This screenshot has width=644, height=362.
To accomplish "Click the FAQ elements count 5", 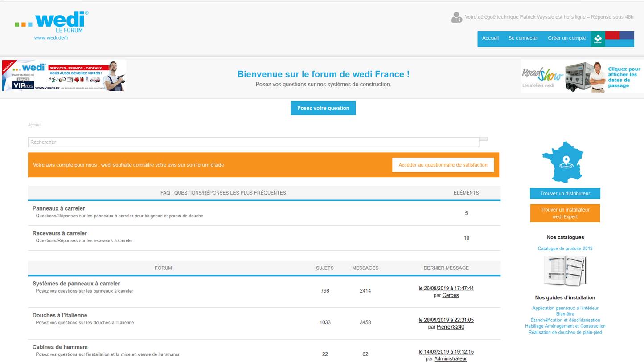I will tap(467, 213).
